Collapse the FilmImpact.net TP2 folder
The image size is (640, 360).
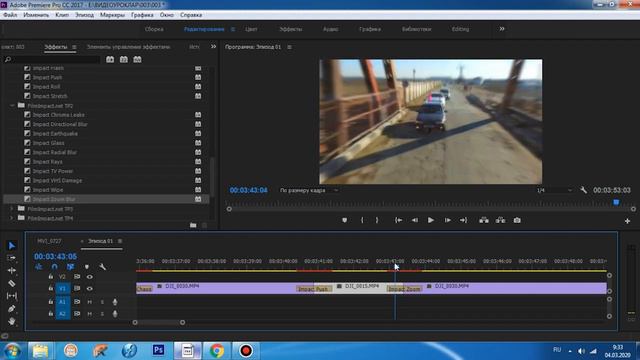click(12, 106)
